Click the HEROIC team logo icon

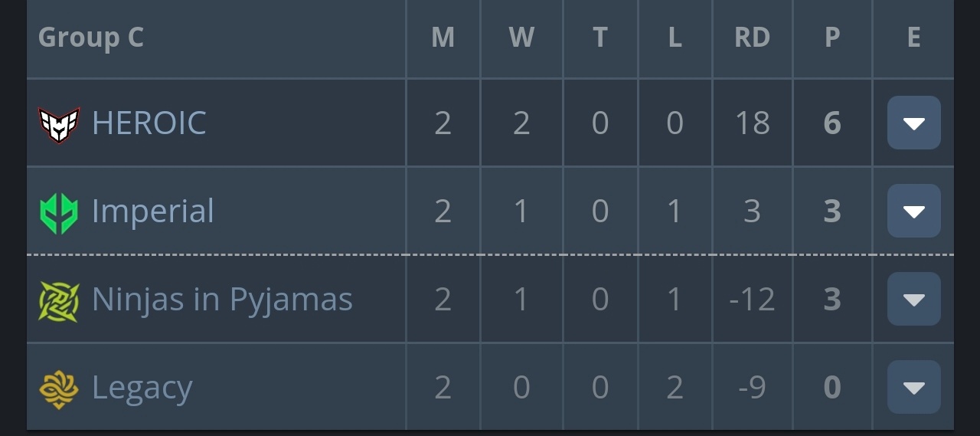pos(59,123)
